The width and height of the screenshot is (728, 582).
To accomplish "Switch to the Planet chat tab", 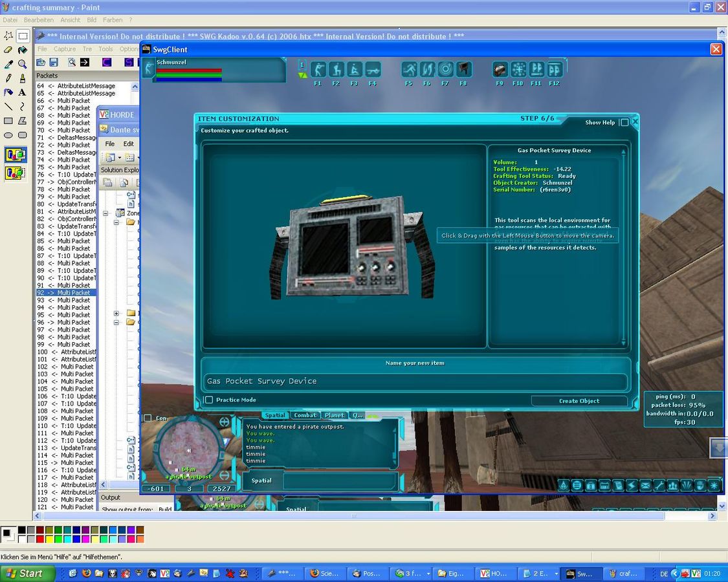I will click(335, 415).
